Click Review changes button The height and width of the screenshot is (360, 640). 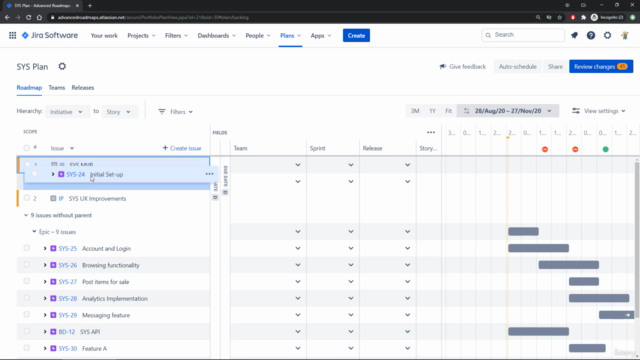(601, 67)
